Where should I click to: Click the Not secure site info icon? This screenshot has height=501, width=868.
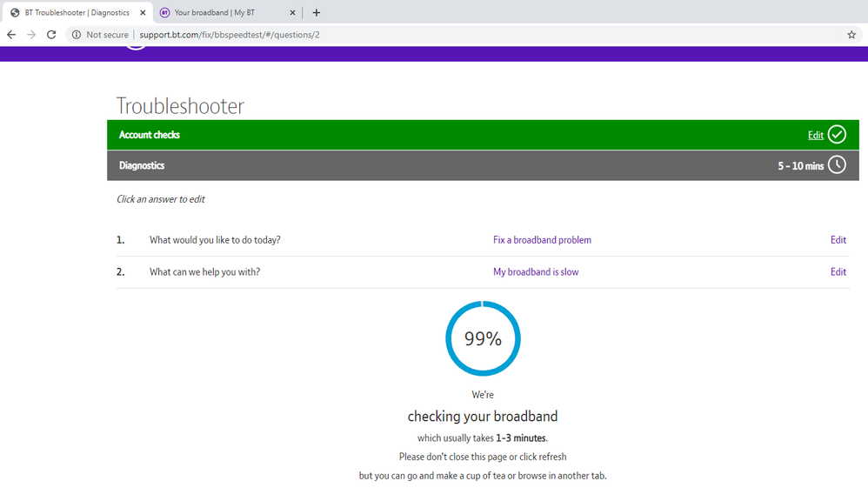point(77,35)
